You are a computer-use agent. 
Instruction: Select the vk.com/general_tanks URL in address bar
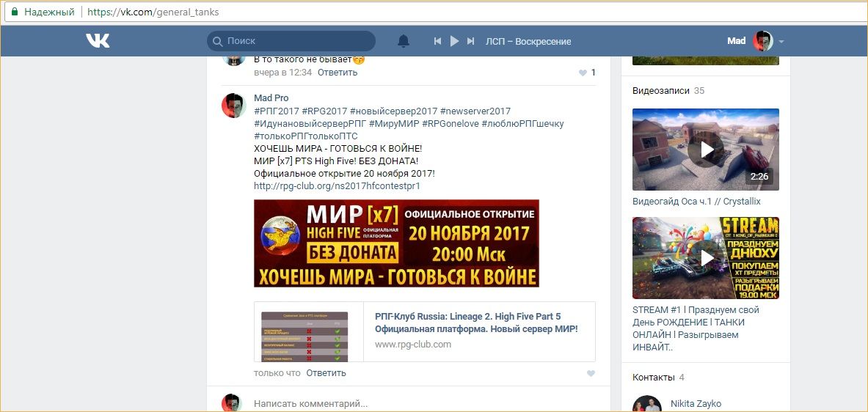pos(153,12)
